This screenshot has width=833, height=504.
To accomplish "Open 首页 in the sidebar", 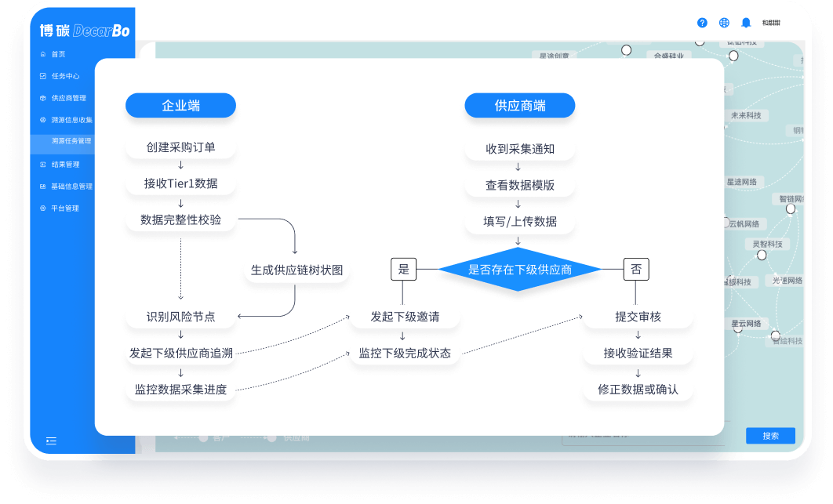I will pos(59,54).
